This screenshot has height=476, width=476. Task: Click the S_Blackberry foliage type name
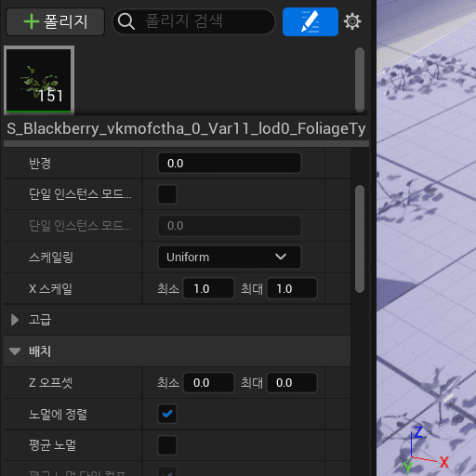186,128
